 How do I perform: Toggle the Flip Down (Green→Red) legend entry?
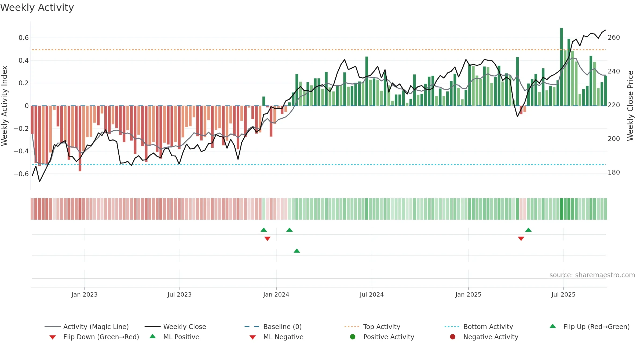click(x=94, y=337)
